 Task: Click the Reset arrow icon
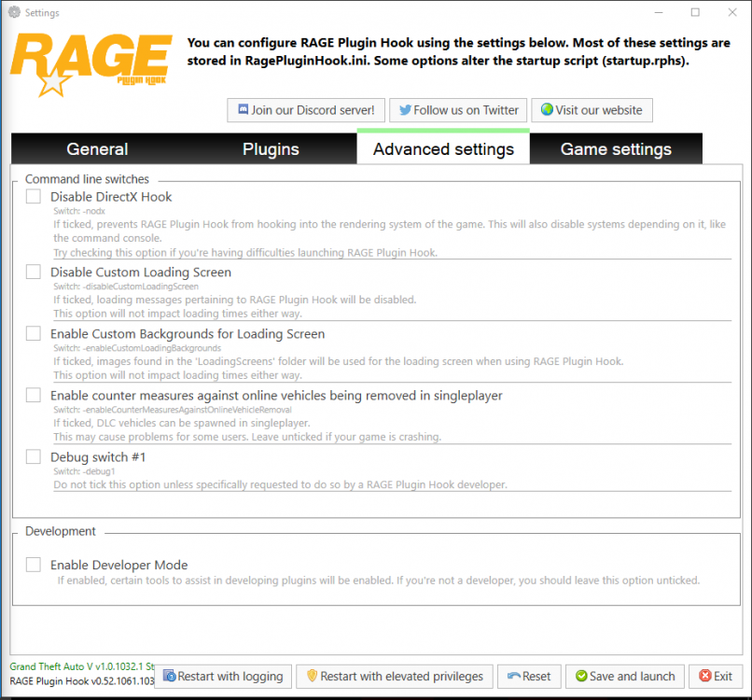(x=514, y=676)
